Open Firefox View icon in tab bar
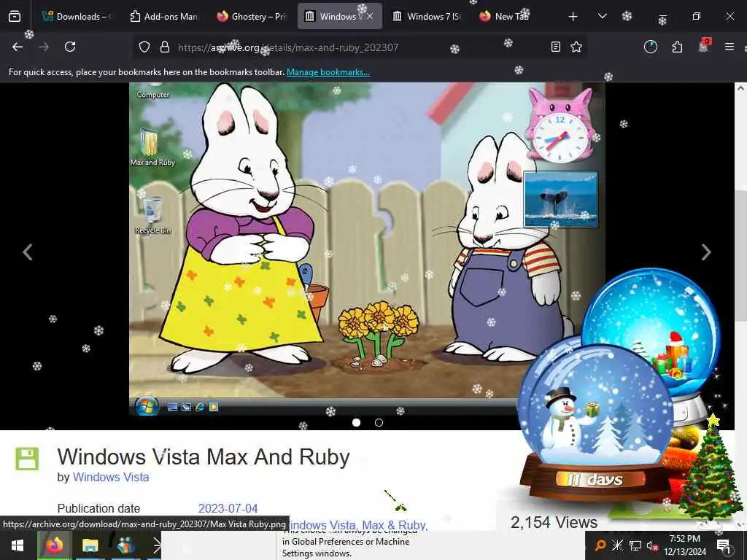This screenshot has height=560, width=747. [x=15, y=16]
